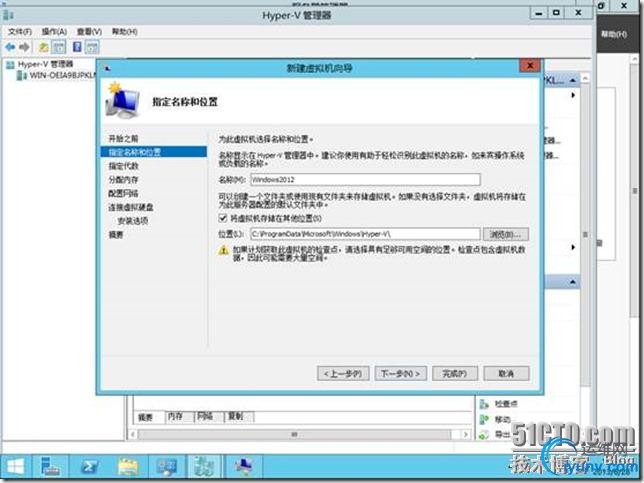This screenshot has width=644, height=483.
Task: Expand the lower actions submenu arrow
Action: pos(573,247)
